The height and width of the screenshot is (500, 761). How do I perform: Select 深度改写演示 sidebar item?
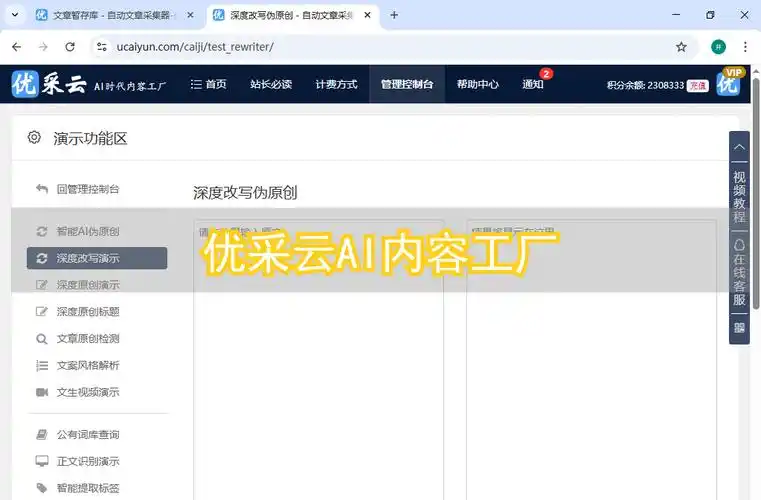coord(97,258)
